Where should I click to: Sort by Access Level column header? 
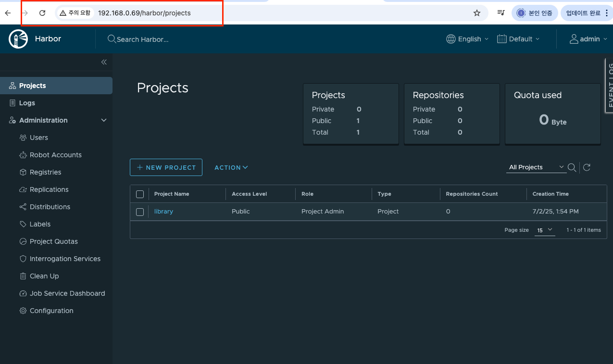click(x=249, y=194)
